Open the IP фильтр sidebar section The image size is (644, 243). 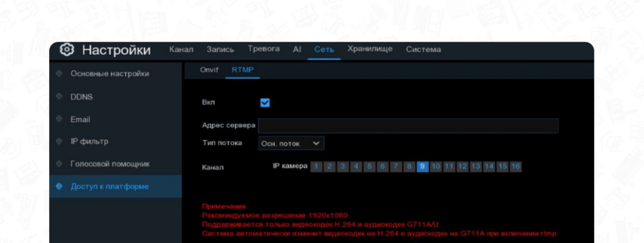(116, 142)
